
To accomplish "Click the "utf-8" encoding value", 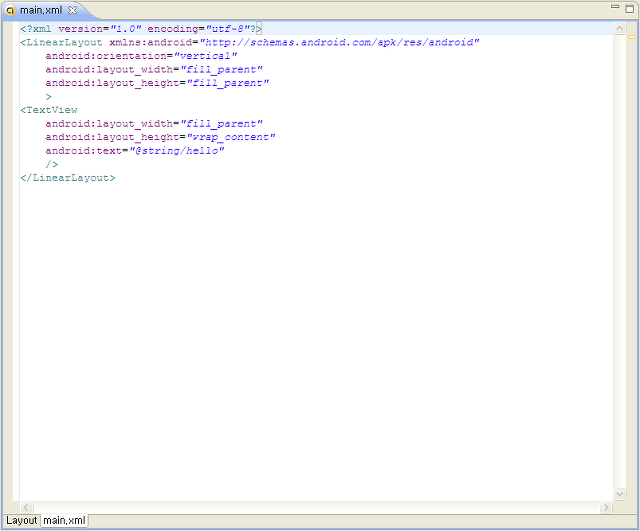I will 227,29.
